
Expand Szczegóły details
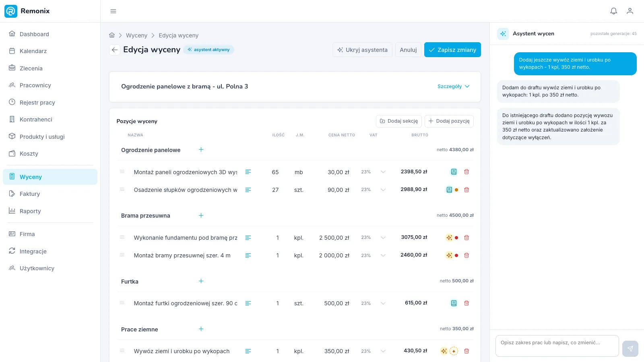(453, 86)
